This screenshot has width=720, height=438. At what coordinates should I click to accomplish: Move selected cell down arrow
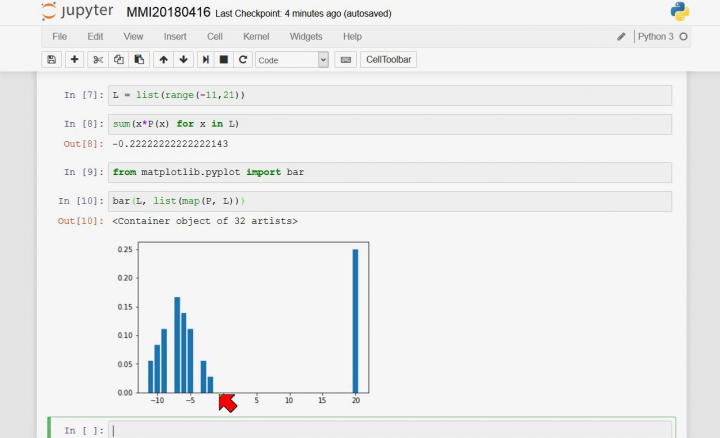(184, 60)
